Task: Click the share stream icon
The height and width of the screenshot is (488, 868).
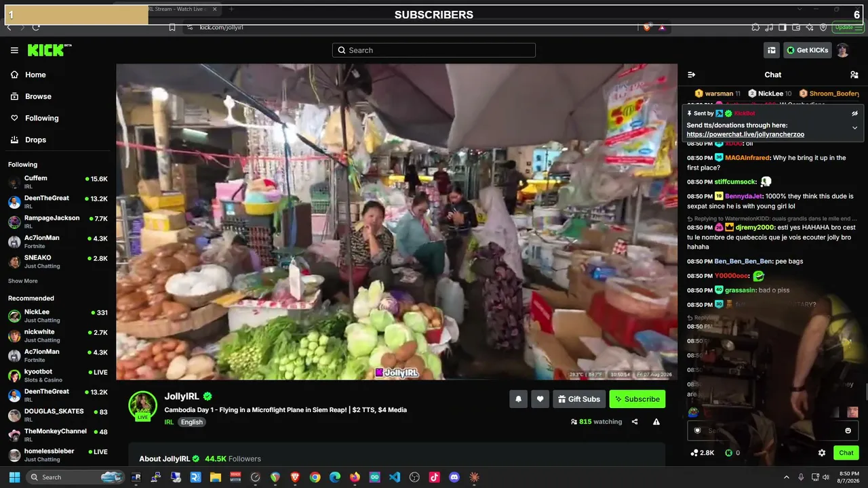Action: [x=635, y=422]
